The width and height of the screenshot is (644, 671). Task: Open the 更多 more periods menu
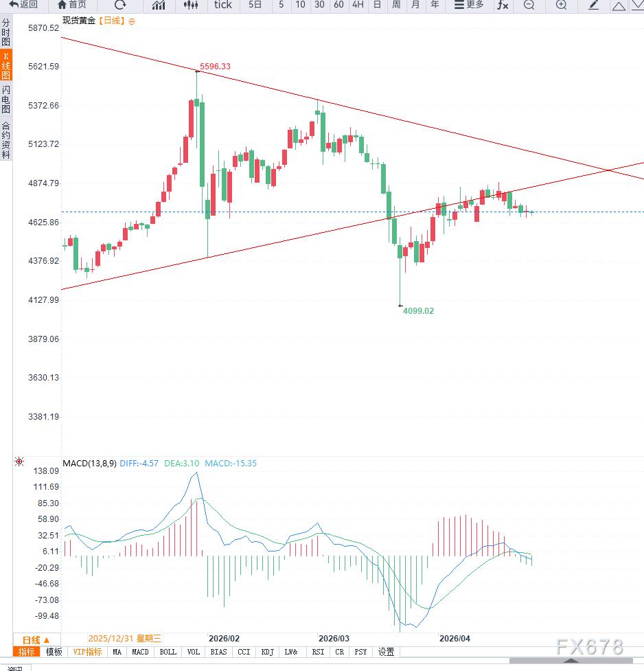[468, 5]
